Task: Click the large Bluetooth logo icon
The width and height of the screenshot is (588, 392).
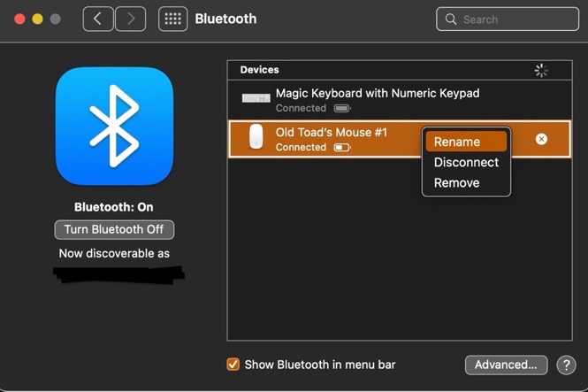Action: point(114,126)
